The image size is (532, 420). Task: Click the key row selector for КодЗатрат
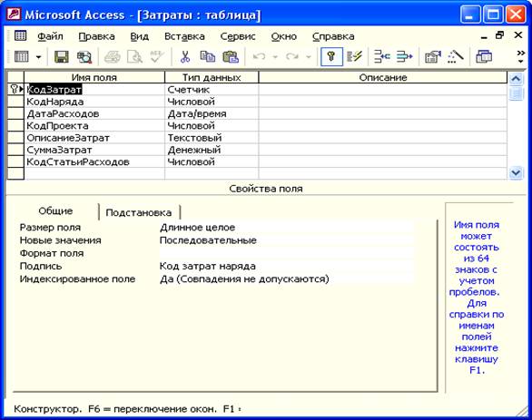tap(15, 90)
